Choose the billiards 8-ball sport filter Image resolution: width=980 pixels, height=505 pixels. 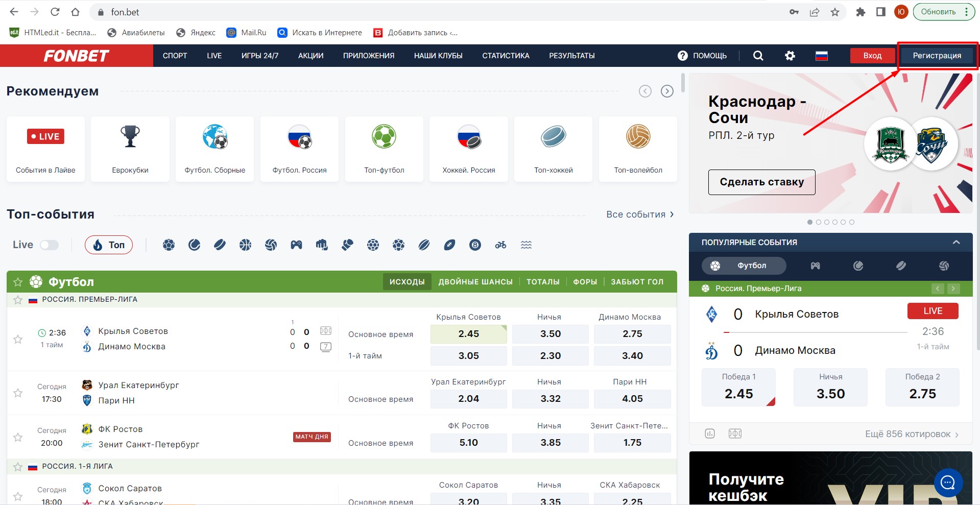click(x=475, y=245)
